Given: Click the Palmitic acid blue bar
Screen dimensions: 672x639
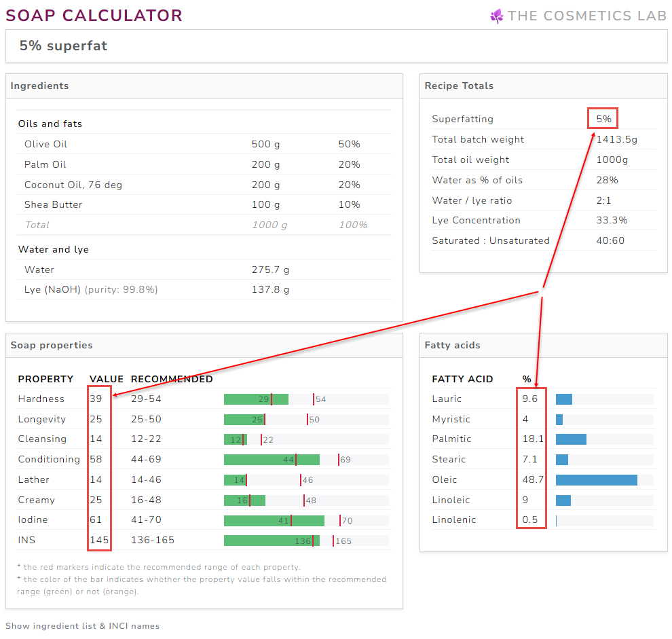Looking at the screenshot, I should 571,439.
